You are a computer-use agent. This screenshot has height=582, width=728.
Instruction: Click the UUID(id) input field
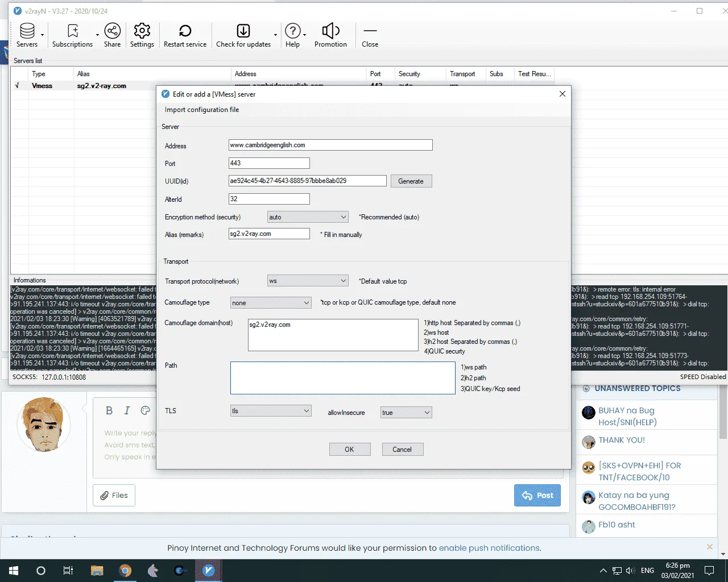coord(308,181)
